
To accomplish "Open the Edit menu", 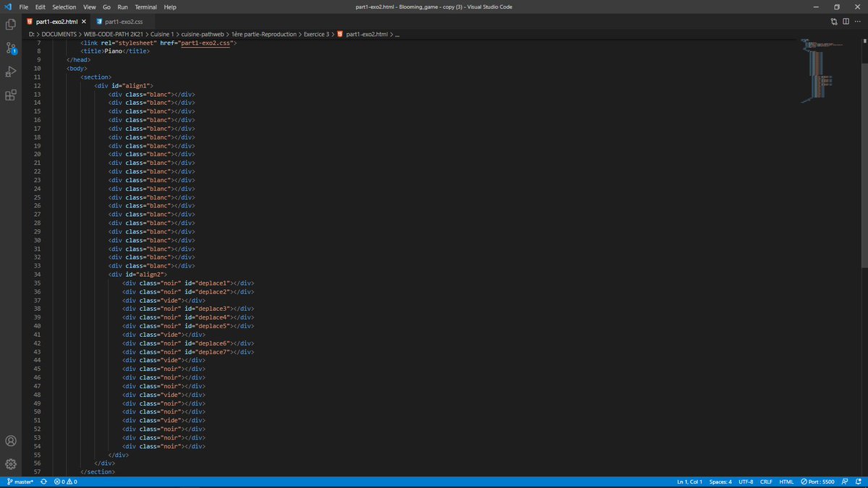I will click(41, 7).
